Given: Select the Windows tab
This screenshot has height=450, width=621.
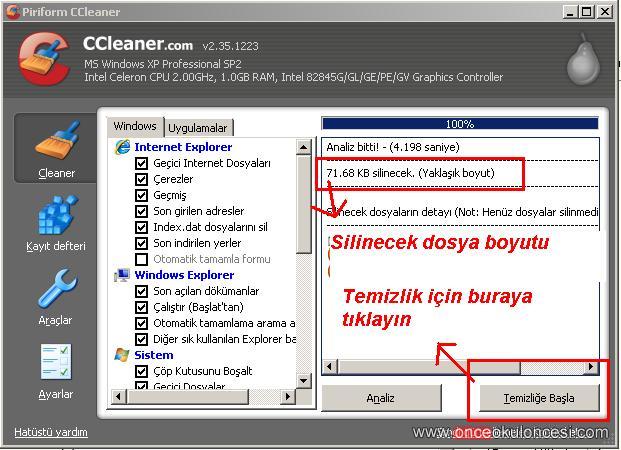Looking at the screenshot, I should point(135,127).
